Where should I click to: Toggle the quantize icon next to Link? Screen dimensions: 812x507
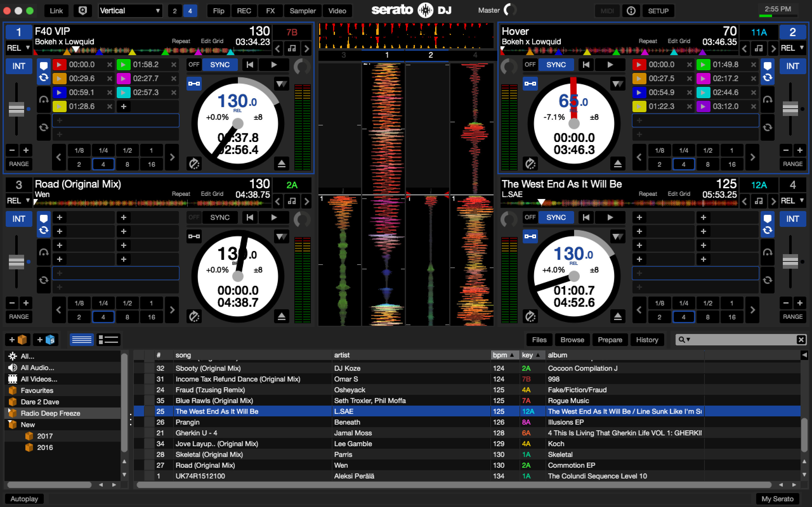tap(82, 10)
